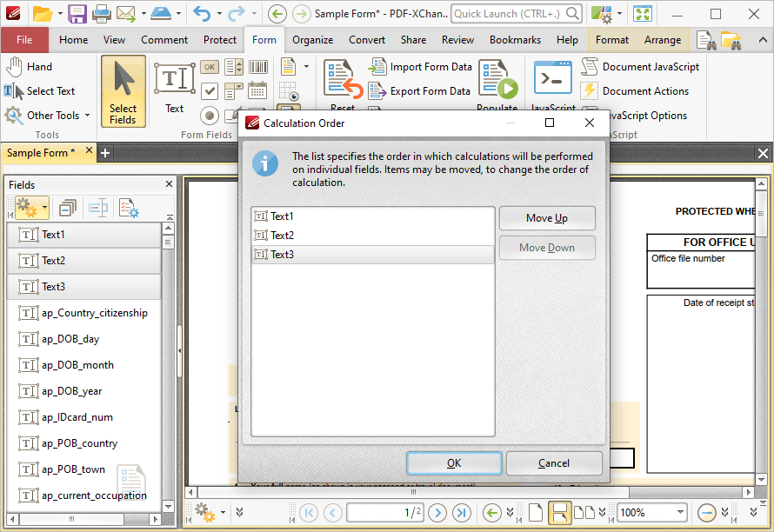The image size is (774, 532).
Task: Send by email via the envelope icon
Action: (x=126, y=14)
